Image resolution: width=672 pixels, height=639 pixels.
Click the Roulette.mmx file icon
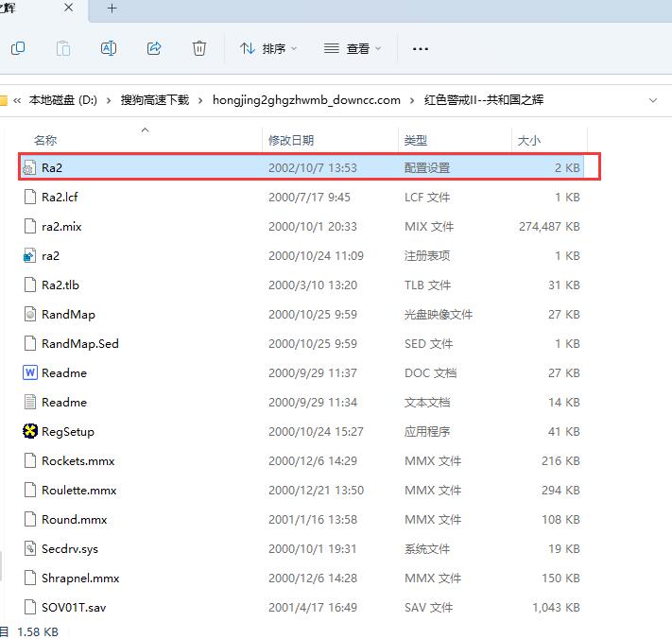pos(30,490)
